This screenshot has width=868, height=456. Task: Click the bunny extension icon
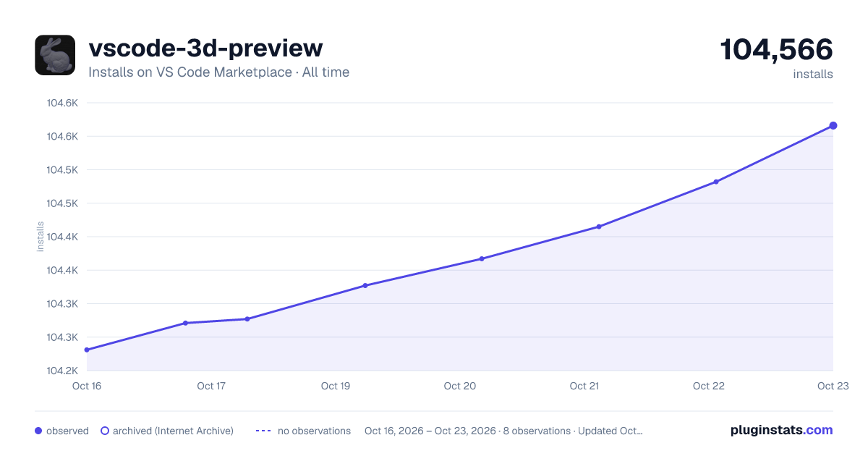coord(55,55)
